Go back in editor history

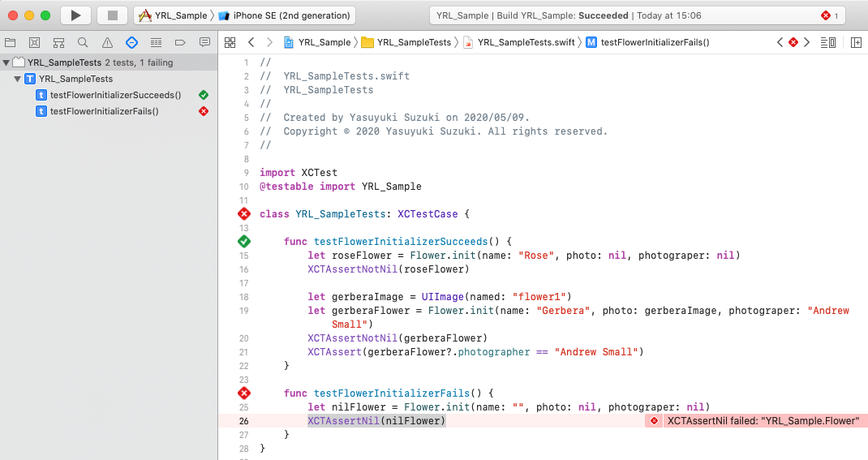click(x=251, y=43)
